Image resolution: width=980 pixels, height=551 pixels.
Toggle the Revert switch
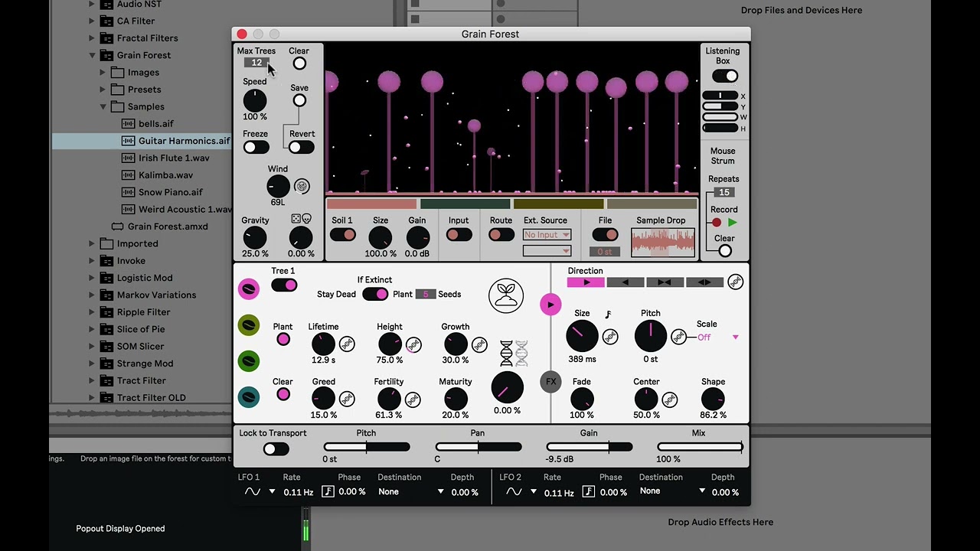pos(302,147)
